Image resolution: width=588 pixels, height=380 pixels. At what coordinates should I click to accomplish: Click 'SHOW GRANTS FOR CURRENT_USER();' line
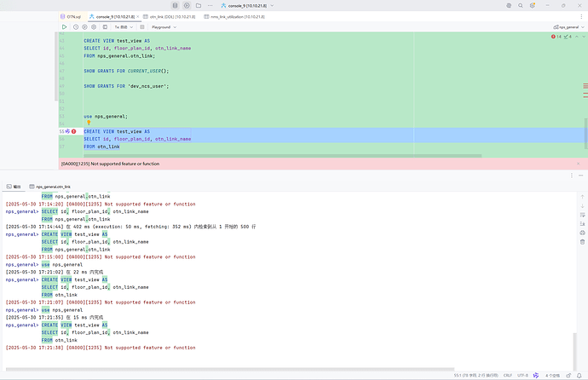pos(126,71)
